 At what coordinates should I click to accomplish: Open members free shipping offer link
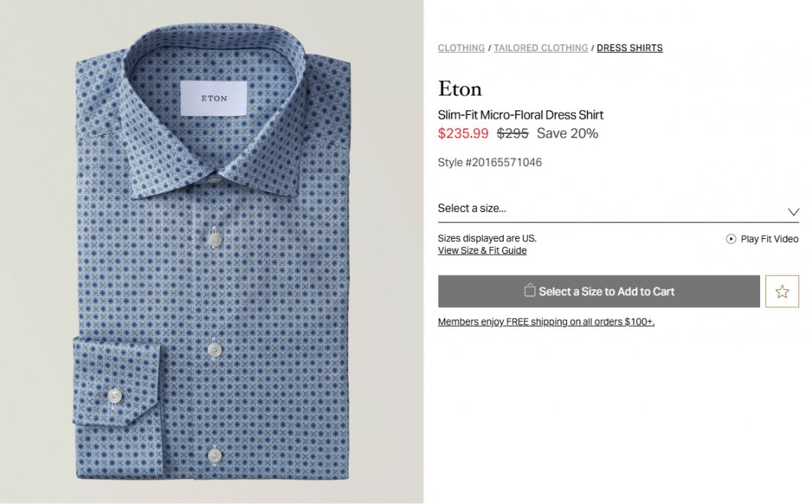click(x=547, y=322)
